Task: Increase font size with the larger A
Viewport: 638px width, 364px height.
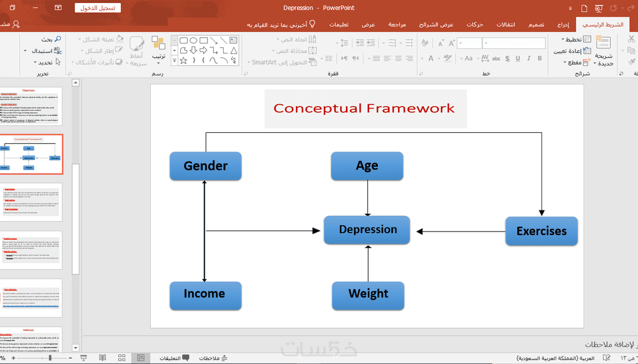Action: coord(452,43)
